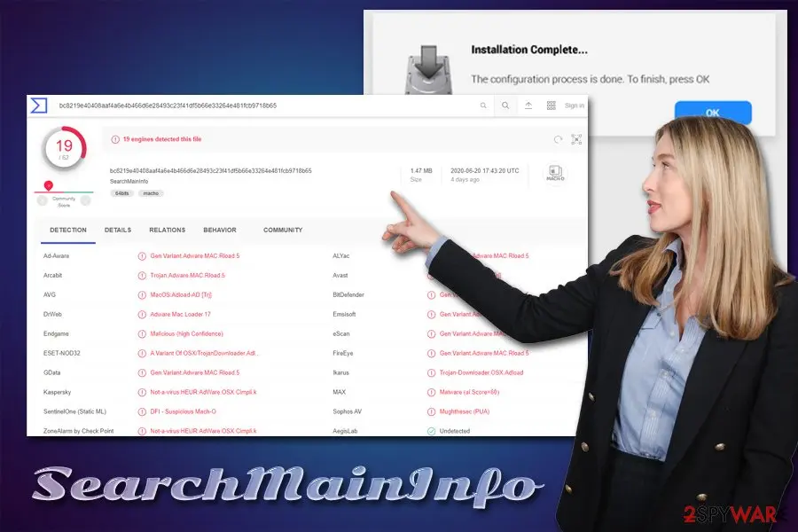798x532 pixels.
Task: Click the alert icon in the ESET-NOD32 row
Action: pos(142,353)
